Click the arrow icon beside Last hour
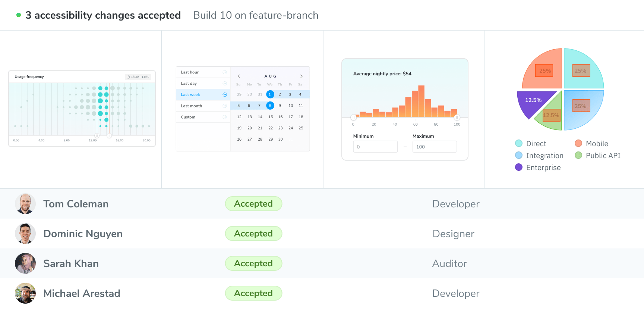This screenshot has height=323, width=644. point(224,72)
